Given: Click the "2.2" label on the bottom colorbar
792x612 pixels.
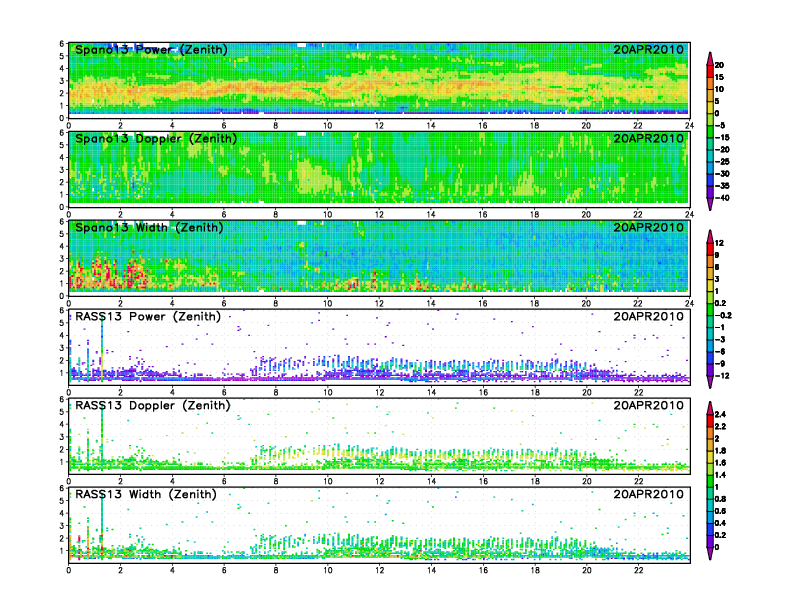Looking at the screenshot, I should [x=720, y=427].
